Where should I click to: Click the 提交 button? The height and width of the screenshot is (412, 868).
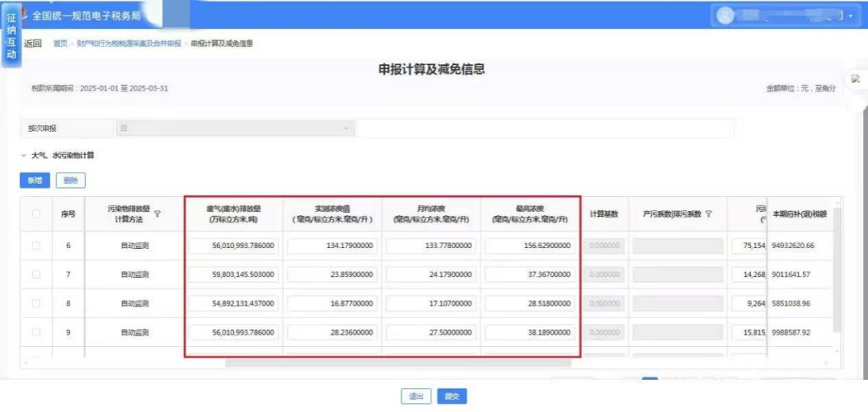coord(452,396)
